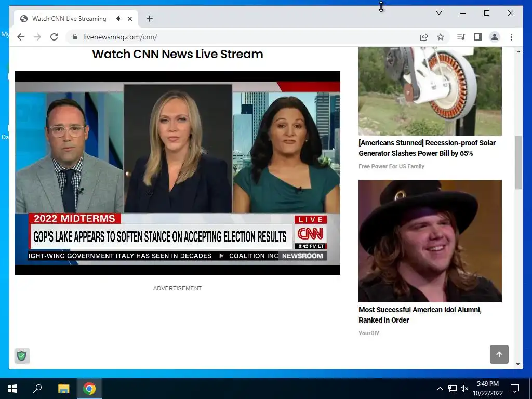The image size is (532, 399).
Task: Open the Chrome profile avatar
Action: click(x=495, y=37)
